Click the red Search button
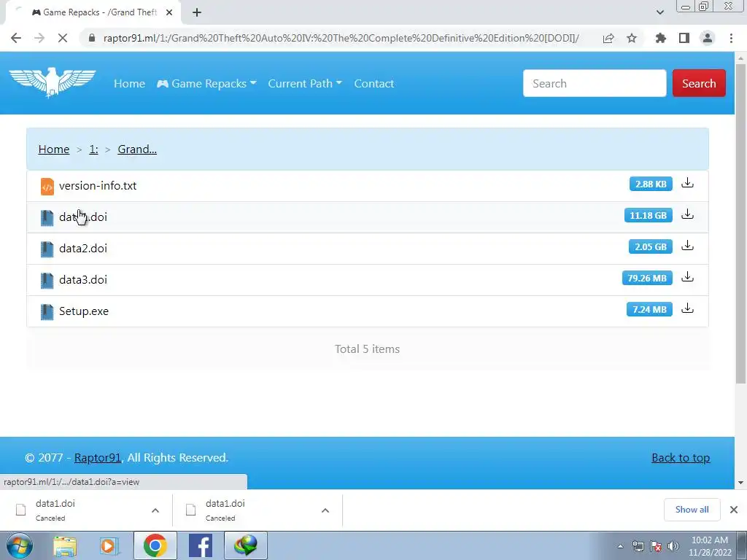 pyautogui.click(x=699, y=83)
